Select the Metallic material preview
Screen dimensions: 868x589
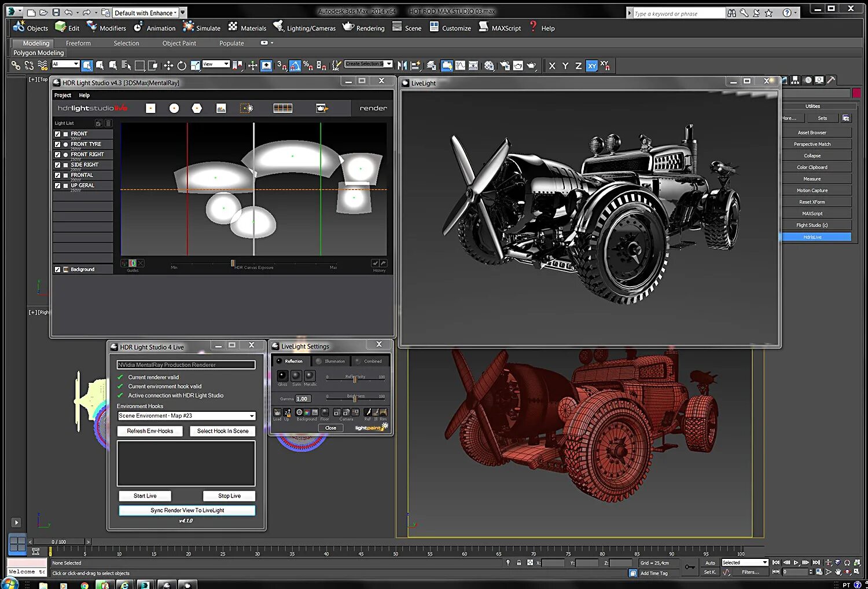click(x=310, y=376)
